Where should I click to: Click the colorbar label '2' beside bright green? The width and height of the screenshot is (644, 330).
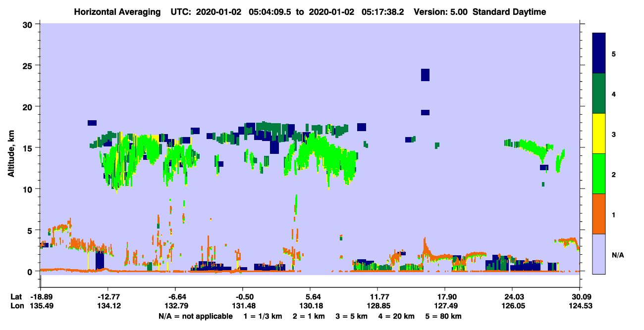[613, 175]
